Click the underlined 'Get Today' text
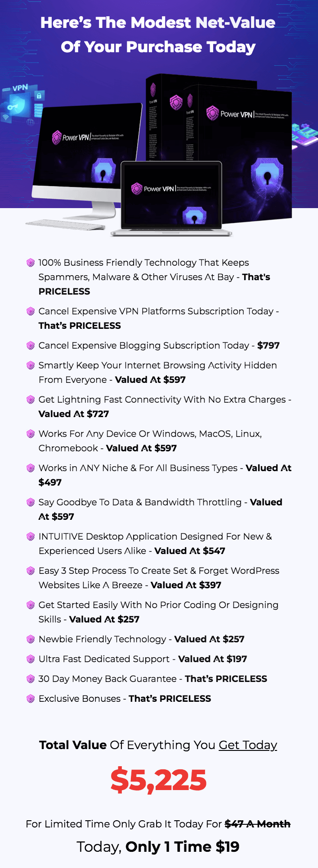 tap(248, 745)
